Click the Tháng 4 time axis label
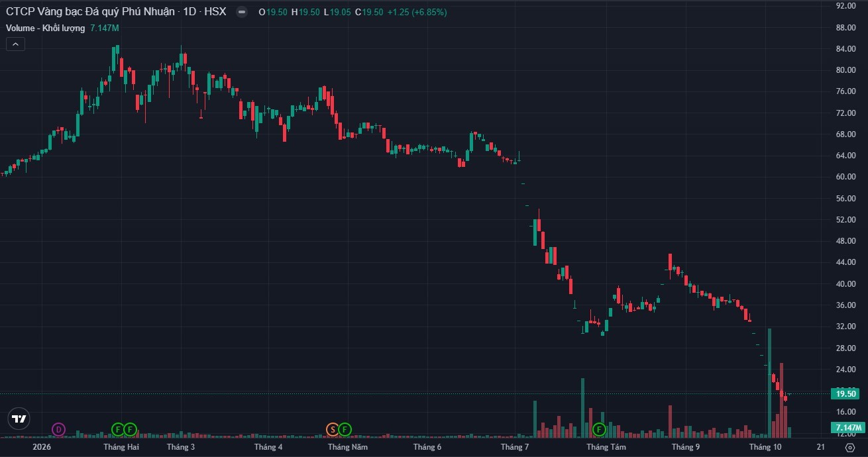Screen dimensions: 868x457 pos(268,447)
